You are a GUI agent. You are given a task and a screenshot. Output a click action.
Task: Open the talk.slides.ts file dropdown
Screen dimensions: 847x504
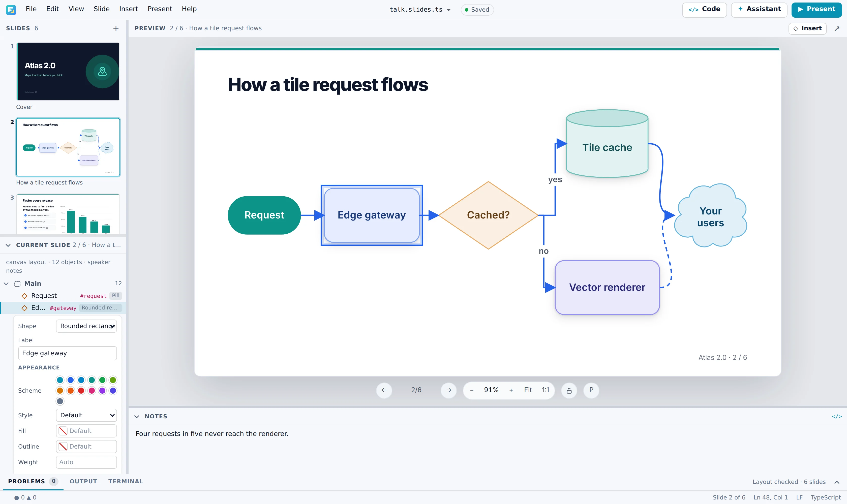420,10
